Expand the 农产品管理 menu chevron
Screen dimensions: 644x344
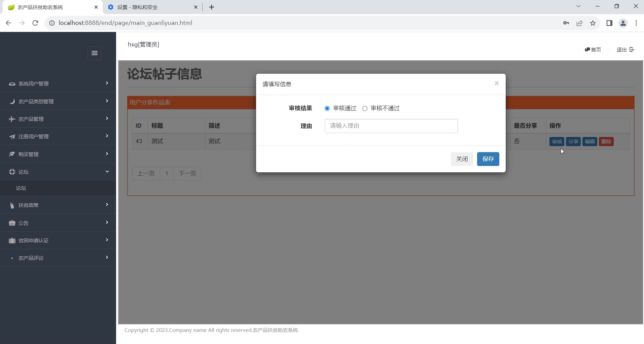point(107,118)
